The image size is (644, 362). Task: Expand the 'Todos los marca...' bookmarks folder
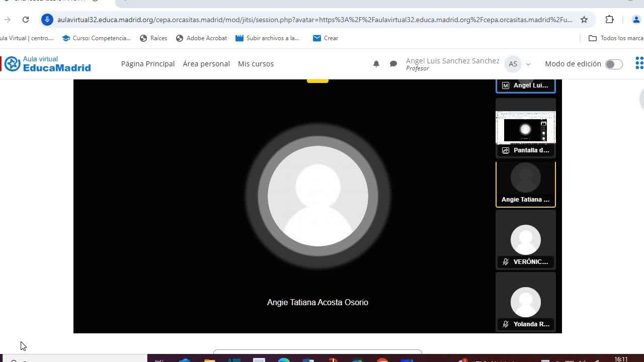pos(616,38)
